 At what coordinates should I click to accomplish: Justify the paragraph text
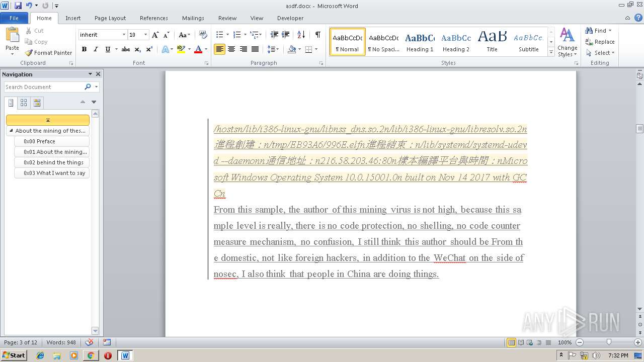255,49
